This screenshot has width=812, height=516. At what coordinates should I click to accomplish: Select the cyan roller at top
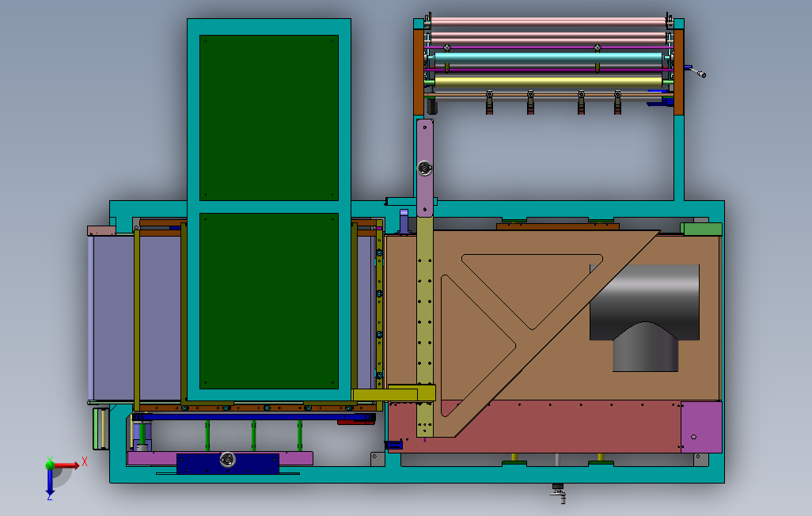[548, 59]
